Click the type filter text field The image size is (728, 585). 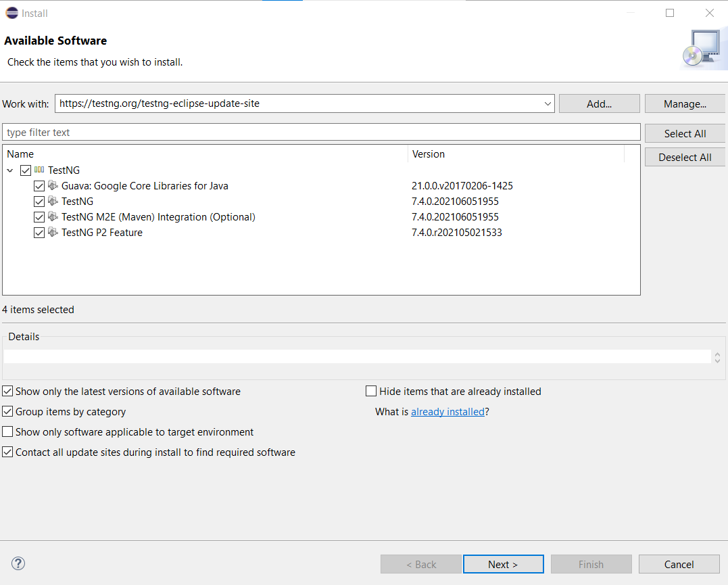(321, 132)
